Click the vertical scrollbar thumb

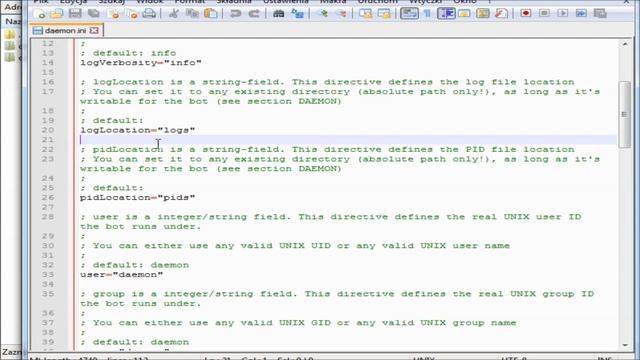(x=625, y=114)
